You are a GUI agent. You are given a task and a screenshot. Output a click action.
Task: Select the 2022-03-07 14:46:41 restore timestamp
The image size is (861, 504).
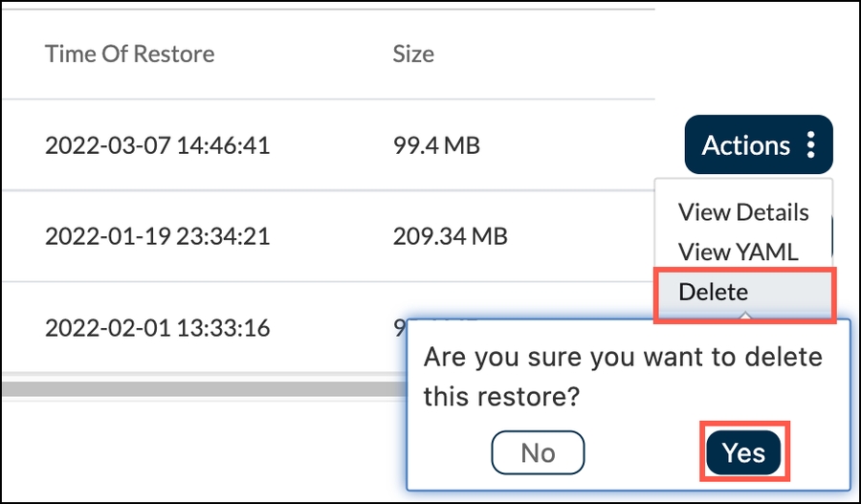(x=157, y=146)
